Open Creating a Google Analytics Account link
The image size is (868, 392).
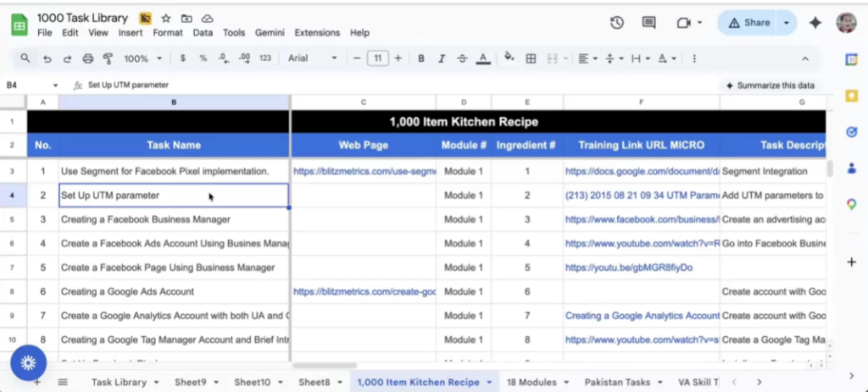coord(643,316)
